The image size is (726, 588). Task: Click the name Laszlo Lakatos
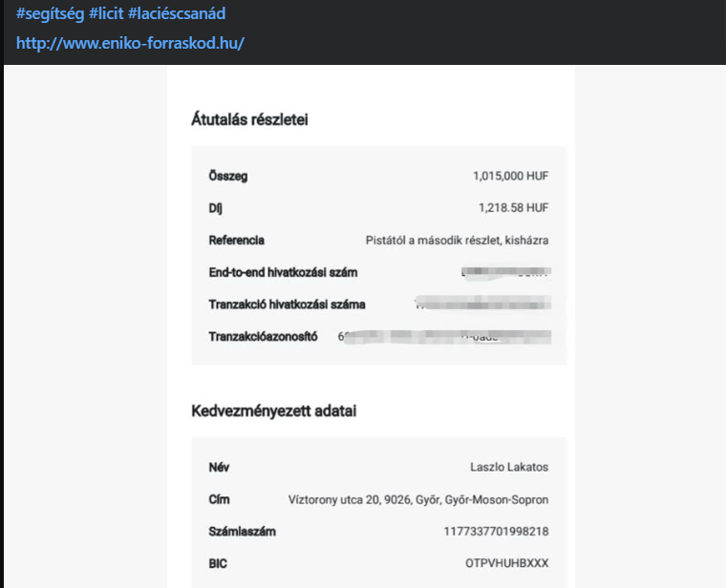coord(509,468)
